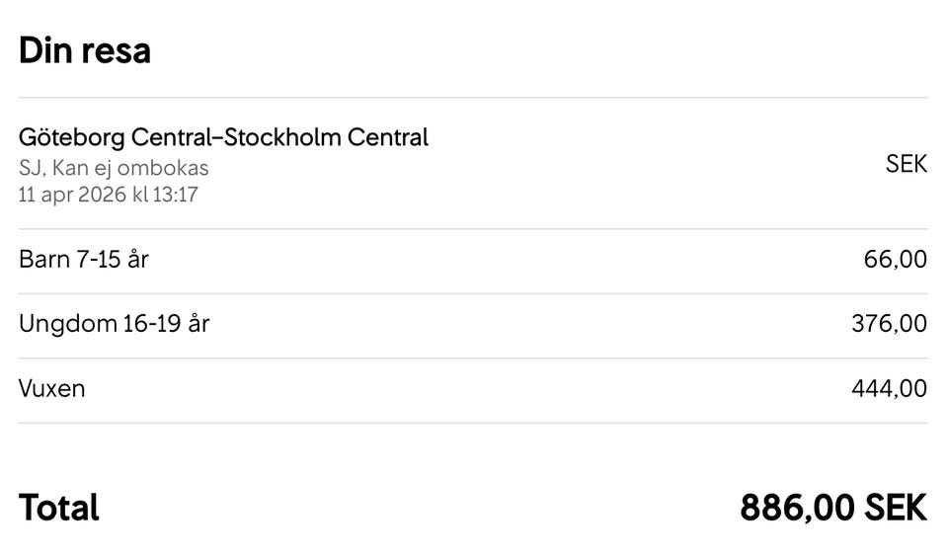
Task: Click the 376,00 youth ticket price
Action: 889,324
